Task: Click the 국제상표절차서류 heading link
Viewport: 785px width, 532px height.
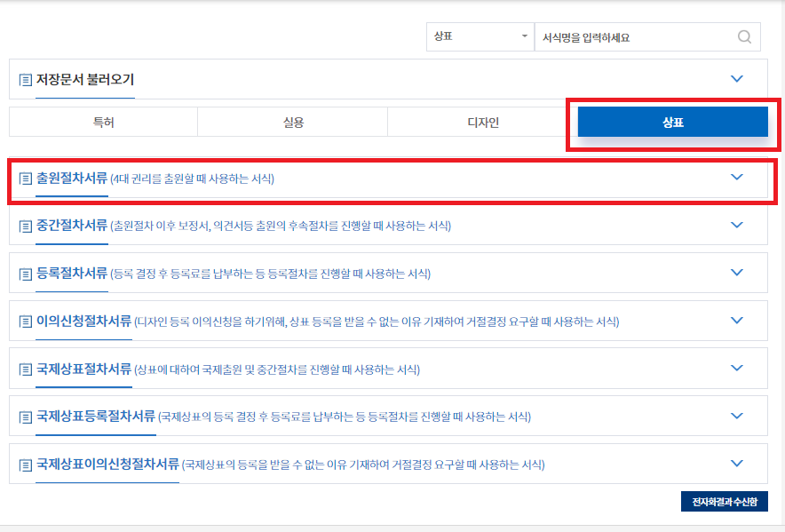Action: tap(83, 369)
